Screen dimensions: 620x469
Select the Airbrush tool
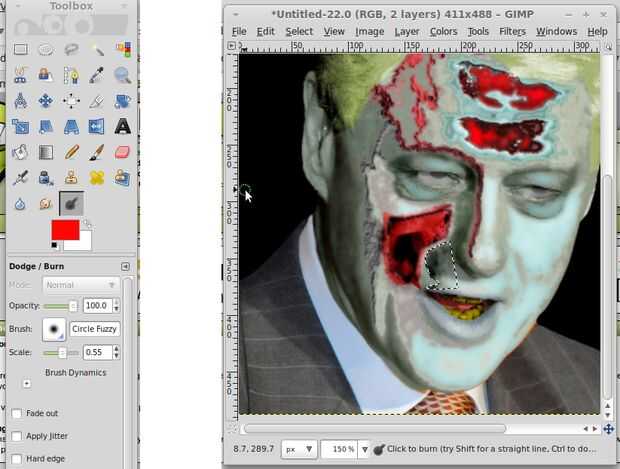click(x=21, y=178)
